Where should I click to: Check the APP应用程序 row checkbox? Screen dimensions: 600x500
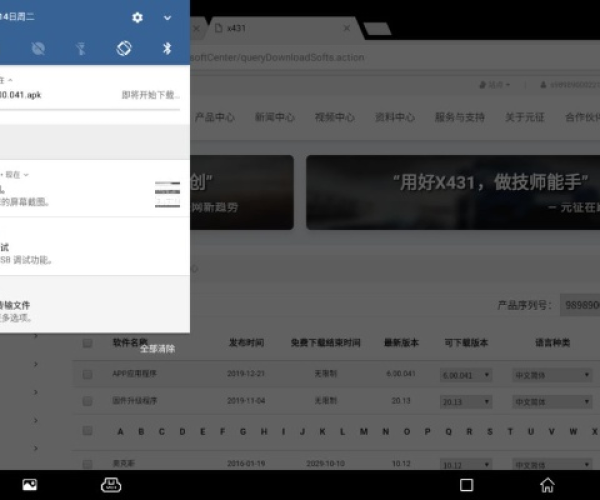click(88, 374)
